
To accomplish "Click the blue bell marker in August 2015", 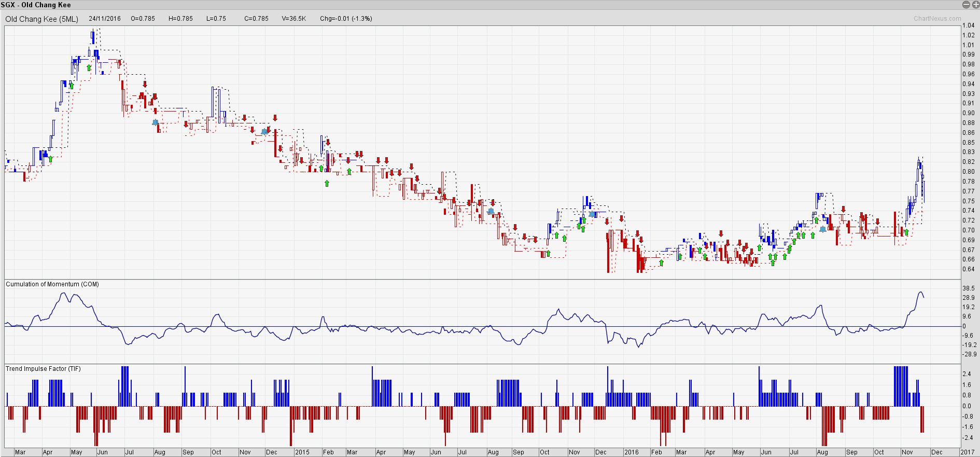I will 491,211.
